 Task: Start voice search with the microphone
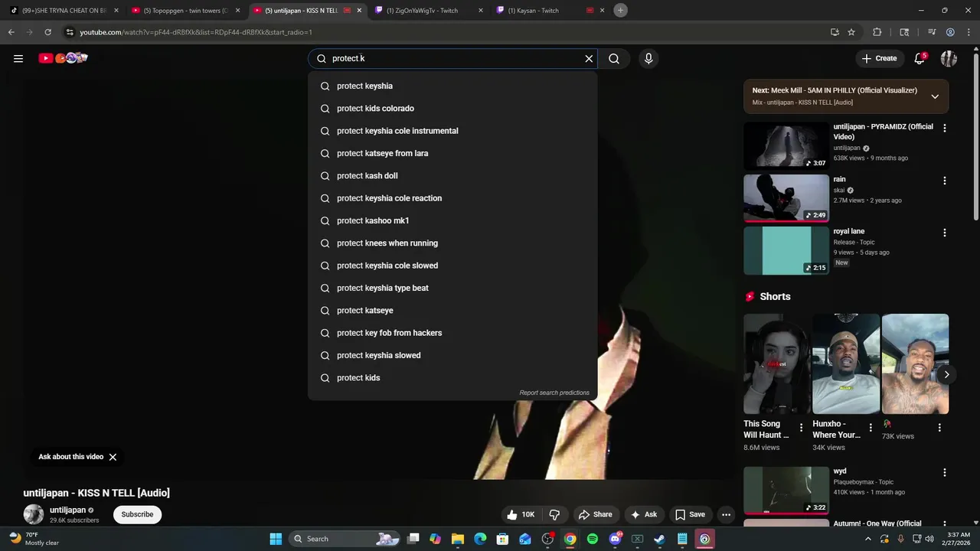[x=648, y=58]
